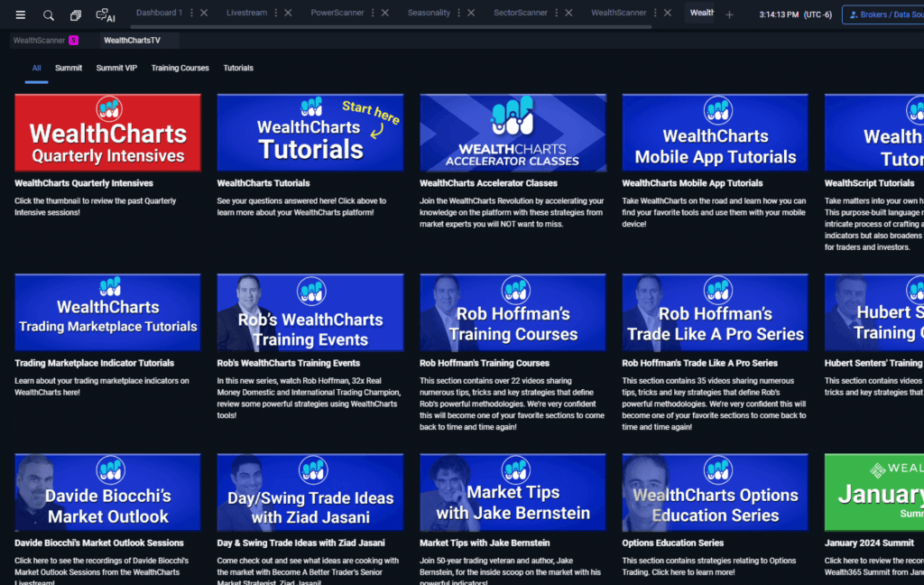Close the SectorScanner tab
The image size is (924, 585).
[x=568, y=13]
